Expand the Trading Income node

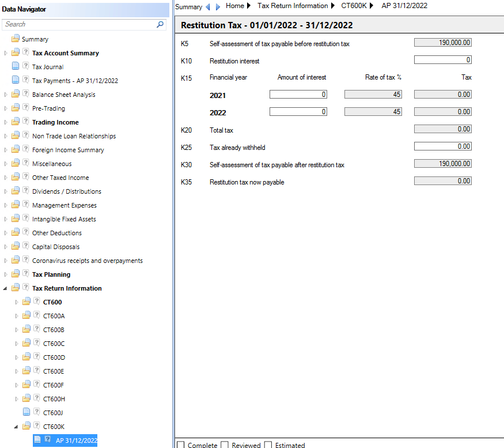5,122
